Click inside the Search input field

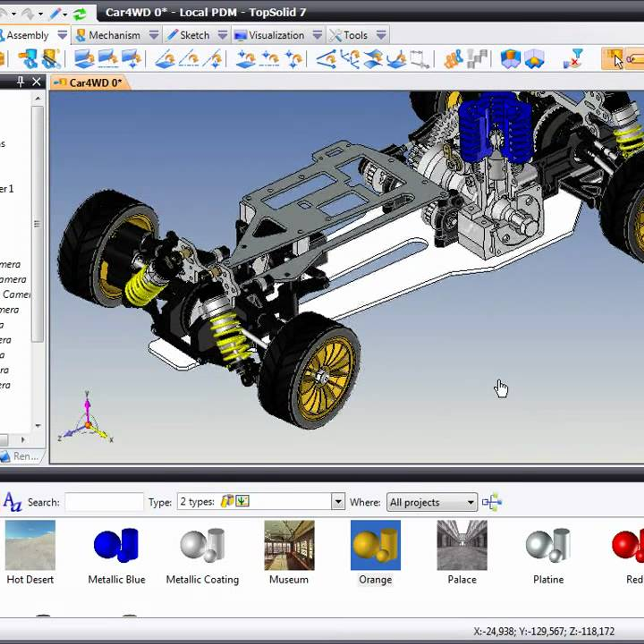coord(104,502)
